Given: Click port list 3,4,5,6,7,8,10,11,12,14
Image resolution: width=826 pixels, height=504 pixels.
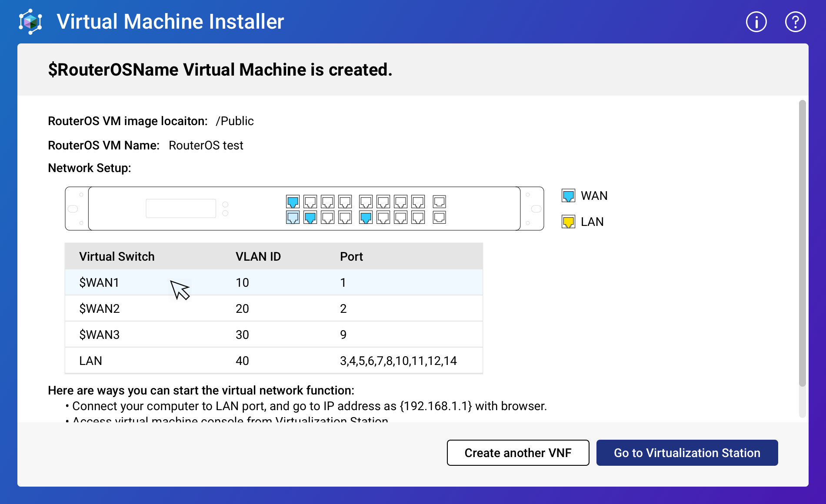Looking at the screenshot, I should click(x=398, y=361).
